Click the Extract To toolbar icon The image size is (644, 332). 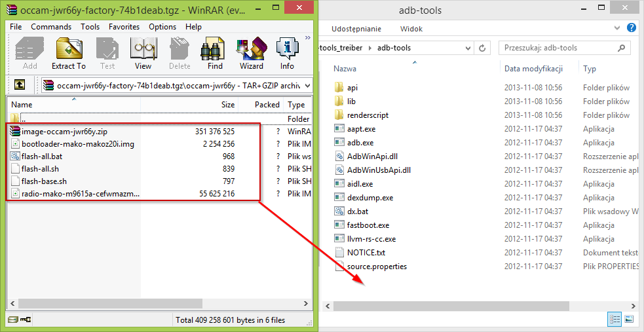[x=69, y=53]
